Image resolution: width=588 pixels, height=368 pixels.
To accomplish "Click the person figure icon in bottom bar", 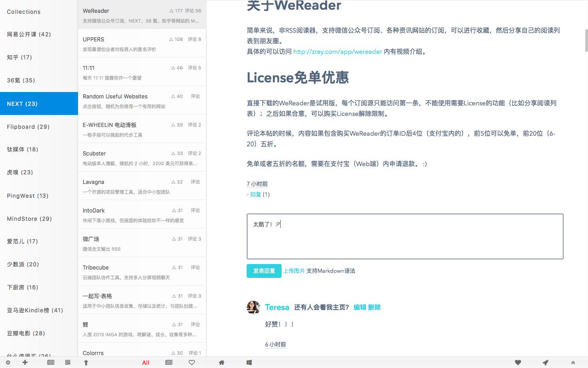I will [85, 362].
